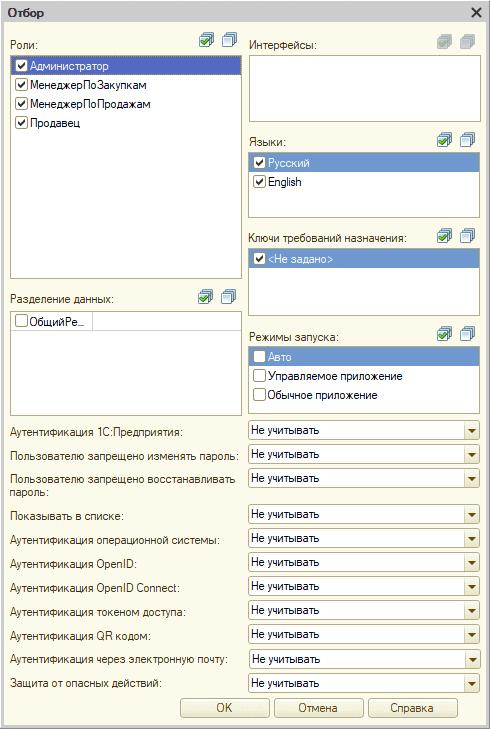Check all icon for Ключи требований назначения
This screenshot has width=490, height=729.
(444, 236)
